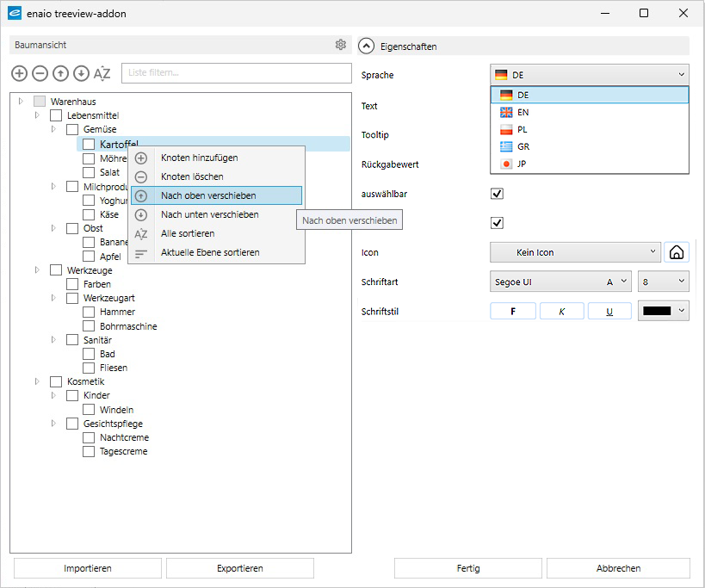Click the remove node minus icon in toolbar
Screen dimensions: 705x588
coord(40,74)
